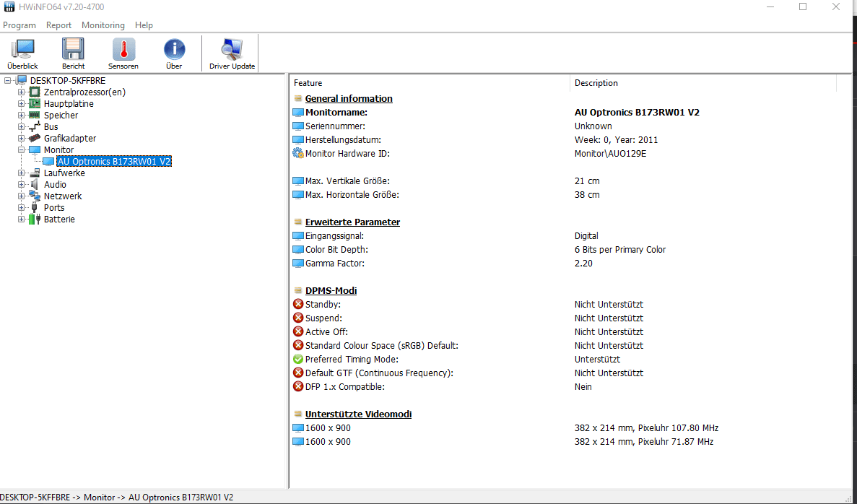Launch Driver Update tool

pos(232,53)
